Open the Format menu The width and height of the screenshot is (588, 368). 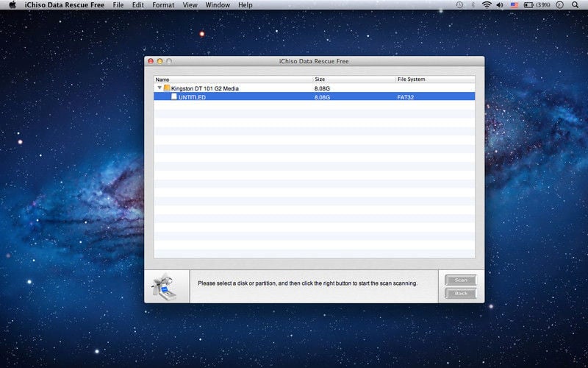pos(163,5)
